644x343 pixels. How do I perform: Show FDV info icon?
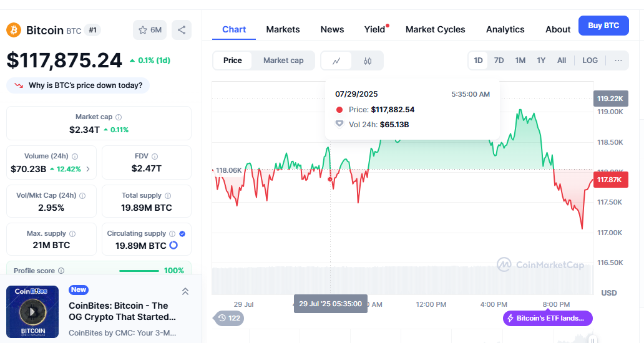pos(155,157)
